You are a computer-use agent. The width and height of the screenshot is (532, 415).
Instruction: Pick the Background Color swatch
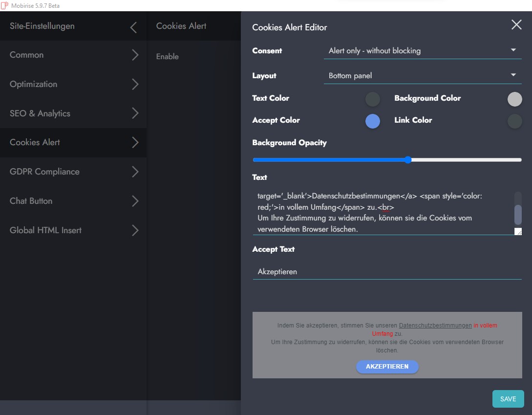click(x=514, y=99)
